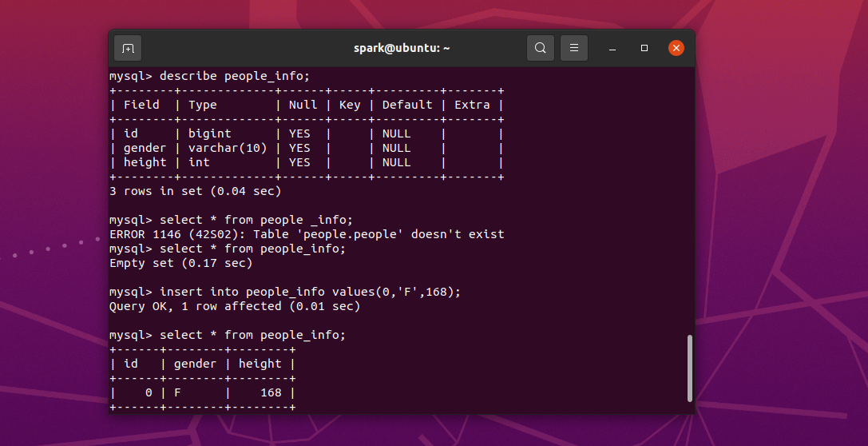Click 'Empty set (0.17 sec)' line
Viewport: 868px width, 446px height.
[181, 263]
